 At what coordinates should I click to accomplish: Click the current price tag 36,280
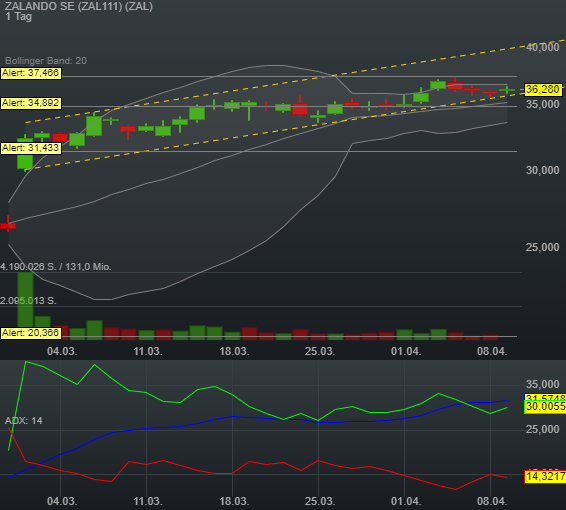point(543,90)
